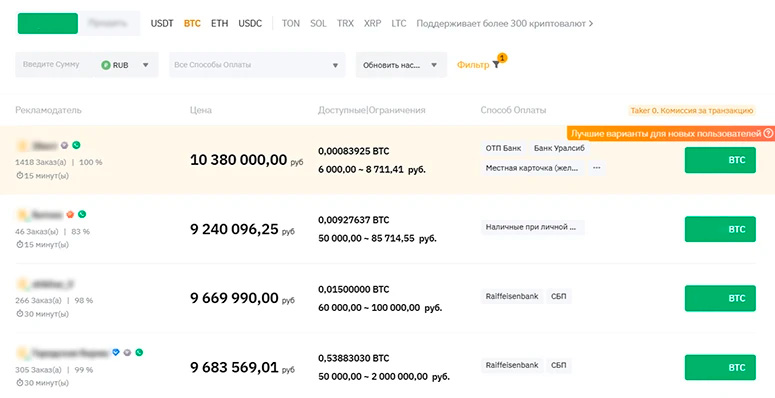Click the amount '0,00083925 BTC'
This screenshot has height=398, width=775.
click(353, 151)
